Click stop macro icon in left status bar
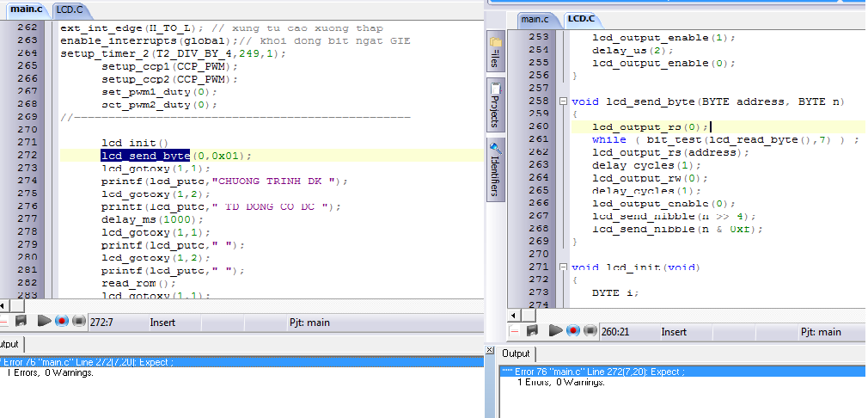This screenshot has width=868, height=418. pos(79,321)
